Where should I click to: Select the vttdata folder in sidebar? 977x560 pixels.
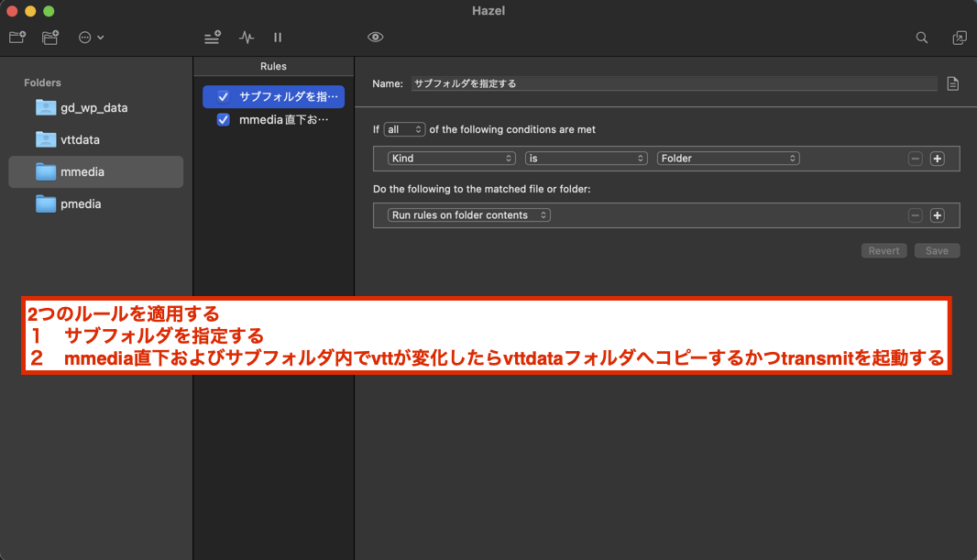pyautogui.click(x=81, y=140)
